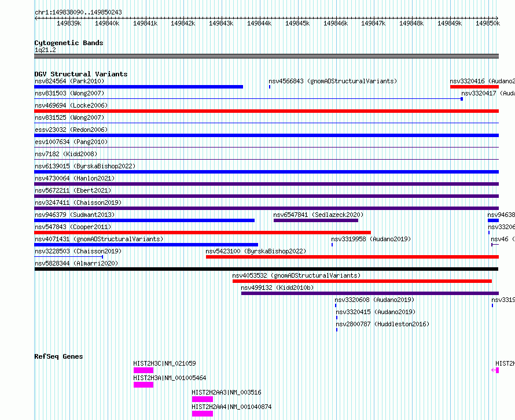Open nsv4053532 (gnomADStructuralVariants) label

coord(296,275)
